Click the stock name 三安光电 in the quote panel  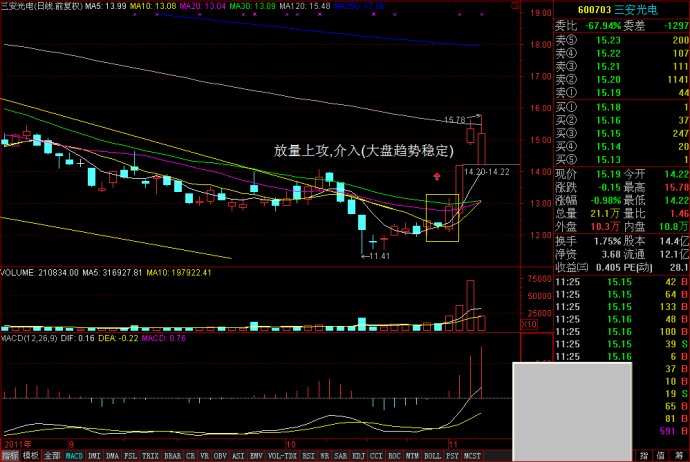pos(636,10)
